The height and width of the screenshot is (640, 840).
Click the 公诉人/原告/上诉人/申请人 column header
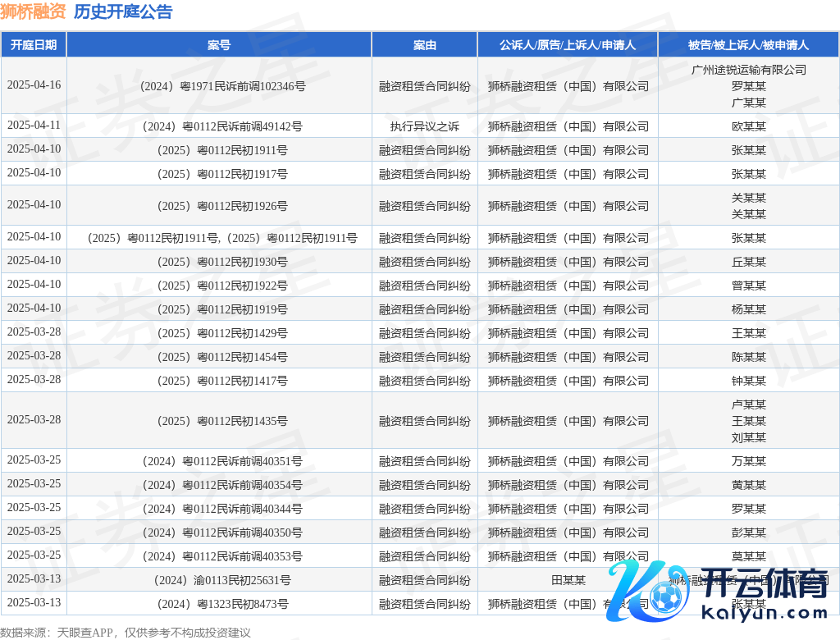click(x=568, y=45)
